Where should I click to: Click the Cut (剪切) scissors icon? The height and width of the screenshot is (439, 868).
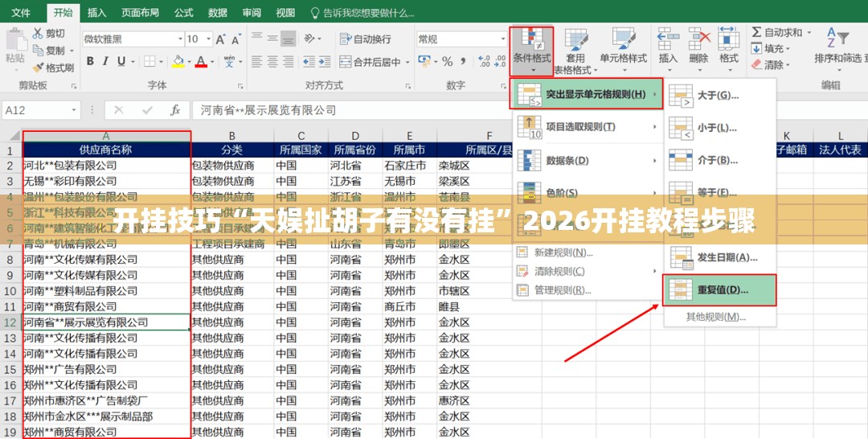(x=38, y=33)
